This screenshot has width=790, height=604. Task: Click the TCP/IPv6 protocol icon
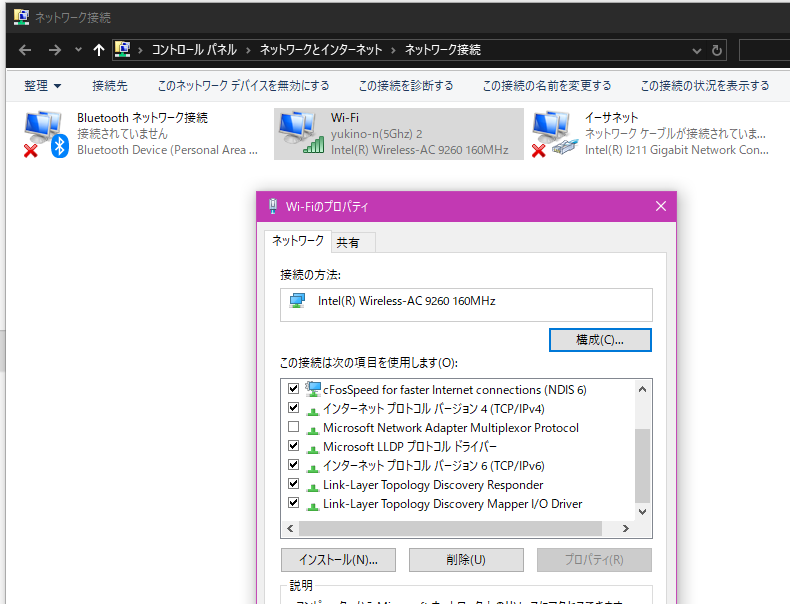(313, 468)
